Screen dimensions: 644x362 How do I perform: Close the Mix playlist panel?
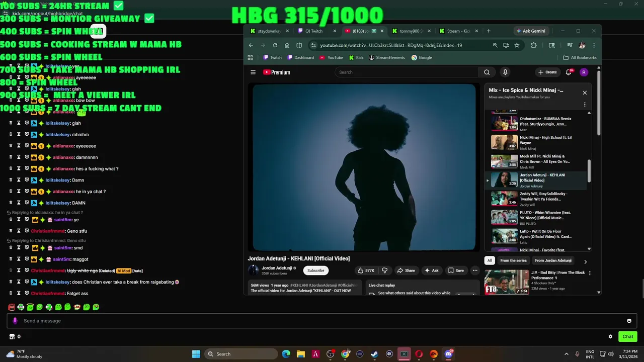(x=585, y=93)
